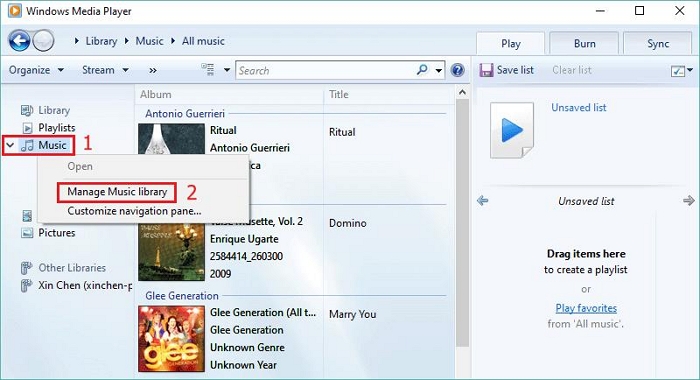The image size is (700, 380).
Task: Select Pictures in the navigation tree
Action: coord(57,233)
